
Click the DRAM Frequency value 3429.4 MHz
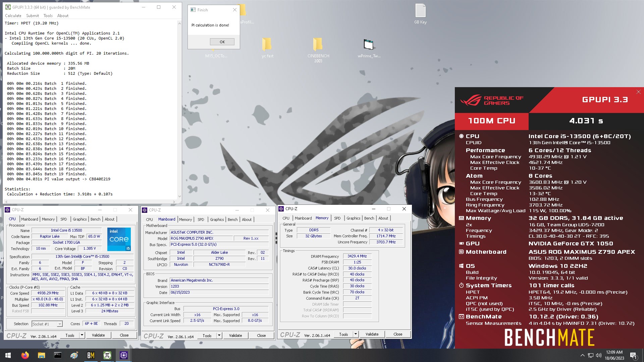pos(357,256)
